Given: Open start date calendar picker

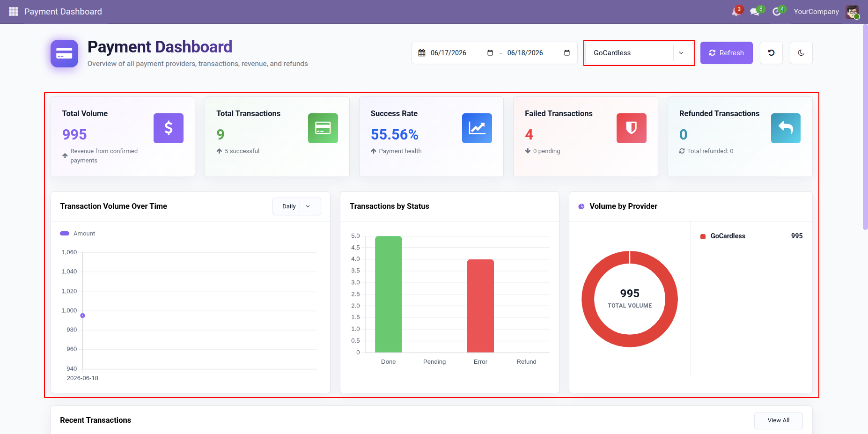Looking at the screenshot, I should [x=490, y=53].
